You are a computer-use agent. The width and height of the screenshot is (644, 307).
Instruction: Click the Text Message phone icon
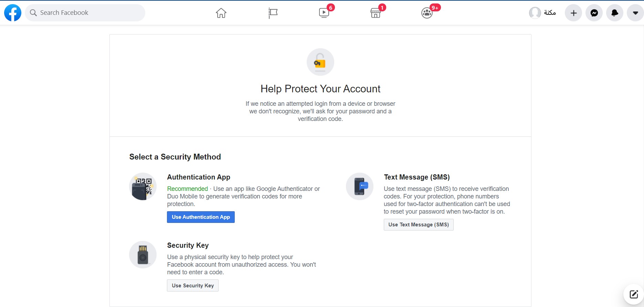point(360,186)
